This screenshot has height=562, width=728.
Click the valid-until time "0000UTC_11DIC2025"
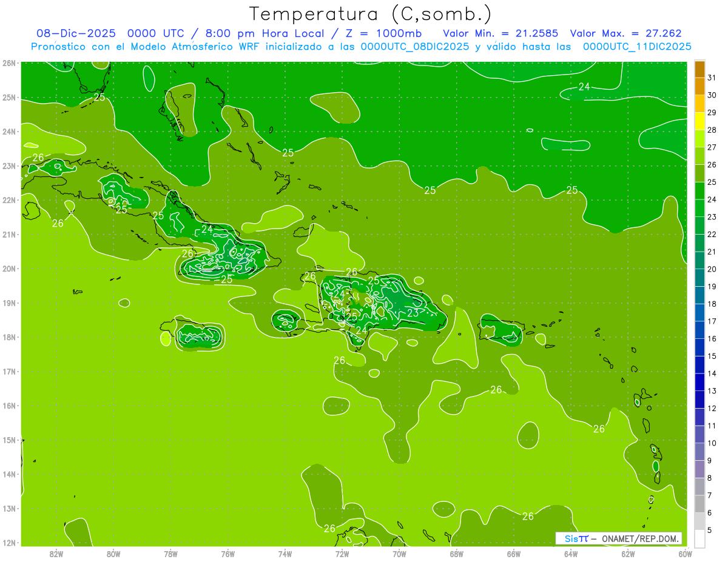pos(637,47)
